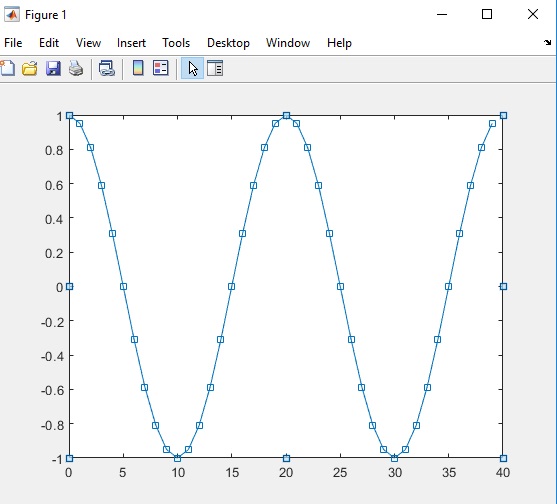The height and width of the screenshot is (504, 557).
Task: Open the View menu
Action: pos(88,43)
